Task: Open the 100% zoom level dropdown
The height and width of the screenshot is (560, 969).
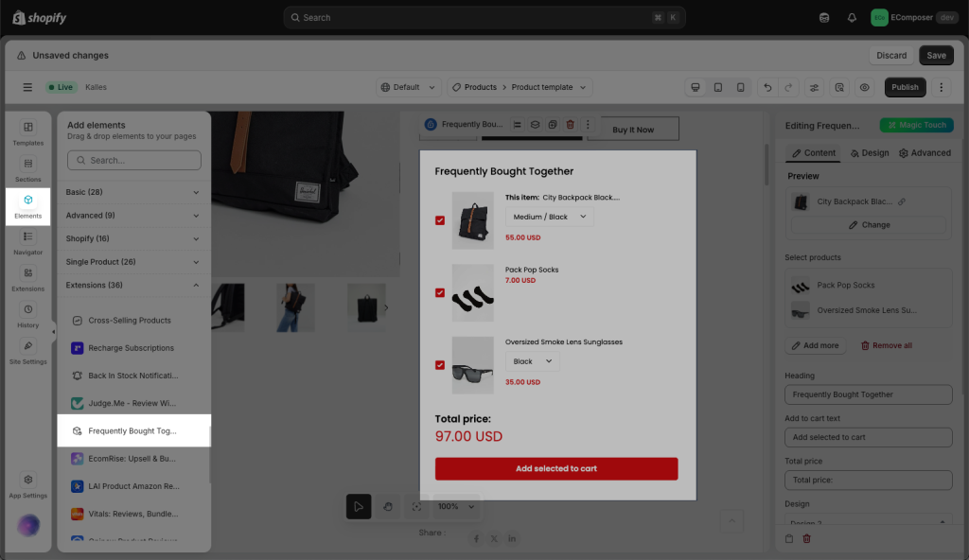Action: pos(456,507)
